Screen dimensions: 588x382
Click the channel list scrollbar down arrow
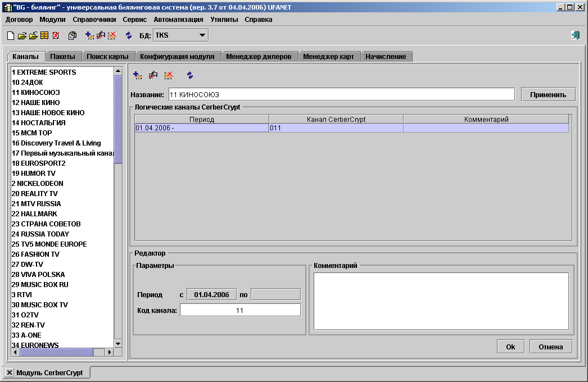118,343
